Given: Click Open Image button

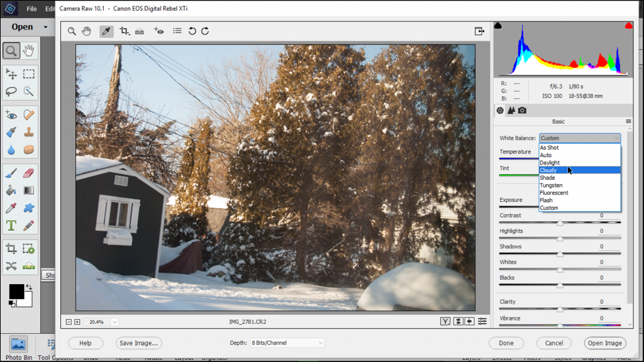Looking at the screenshot, I should tap(604, 343).
